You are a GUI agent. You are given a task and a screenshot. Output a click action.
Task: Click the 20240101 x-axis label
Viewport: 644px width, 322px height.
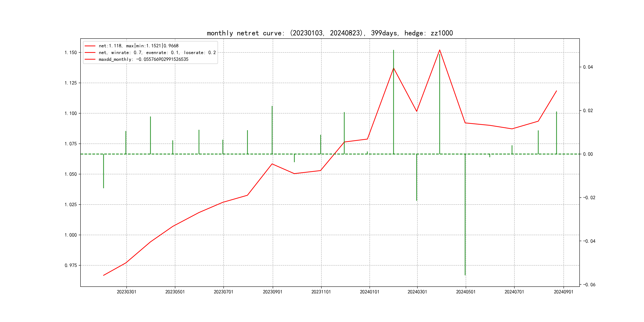pyautogui.click(x=370, y=292)
